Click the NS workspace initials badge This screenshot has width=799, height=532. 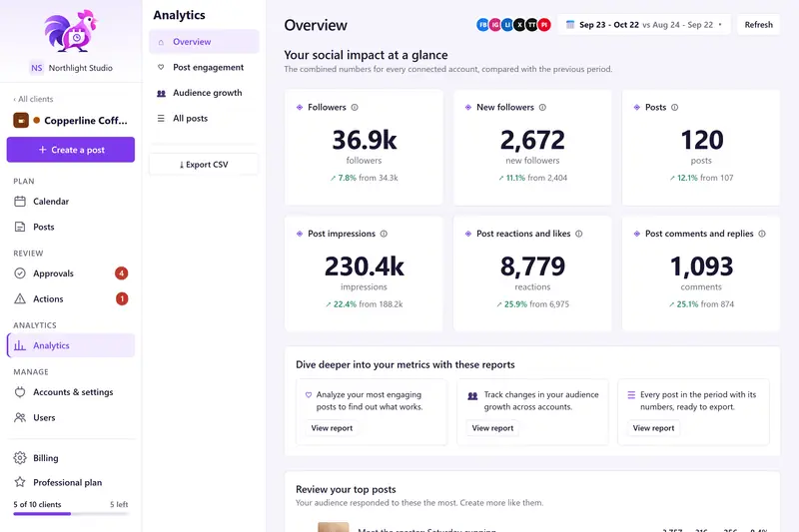click(x=37, y=68)
